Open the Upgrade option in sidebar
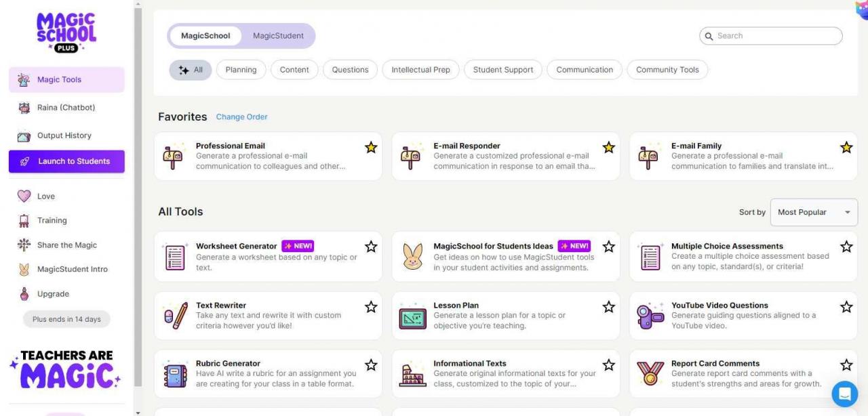The width and height of the screenshot is (868, 416). click(x=53, y=294)
